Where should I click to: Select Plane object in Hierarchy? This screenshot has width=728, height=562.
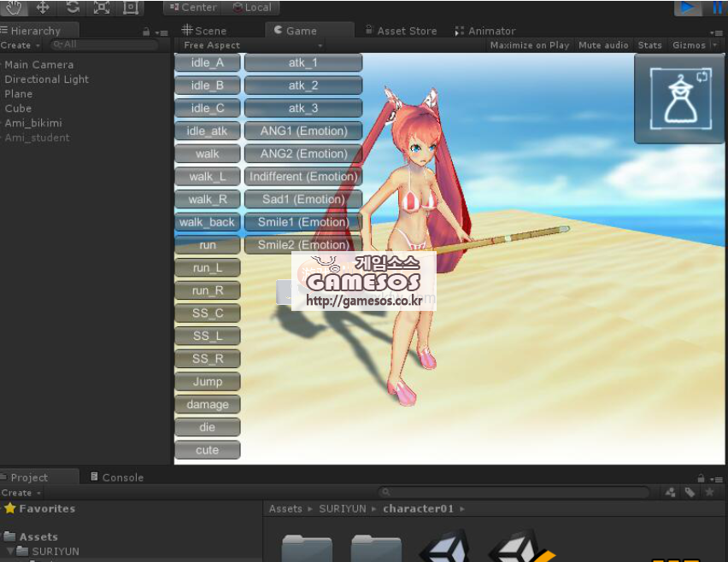pos(19,94)
